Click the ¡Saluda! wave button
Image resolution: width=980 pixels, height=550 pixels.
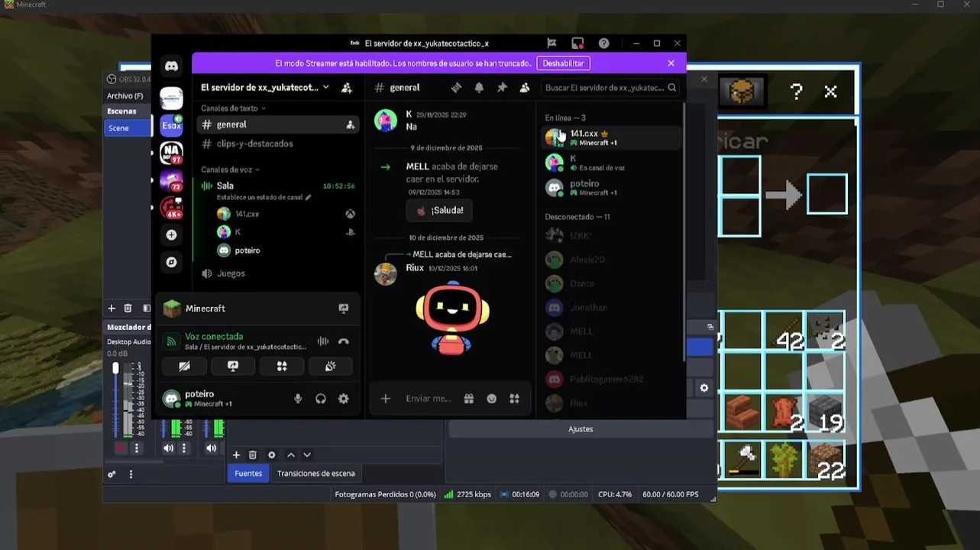[x=439, y=210]
